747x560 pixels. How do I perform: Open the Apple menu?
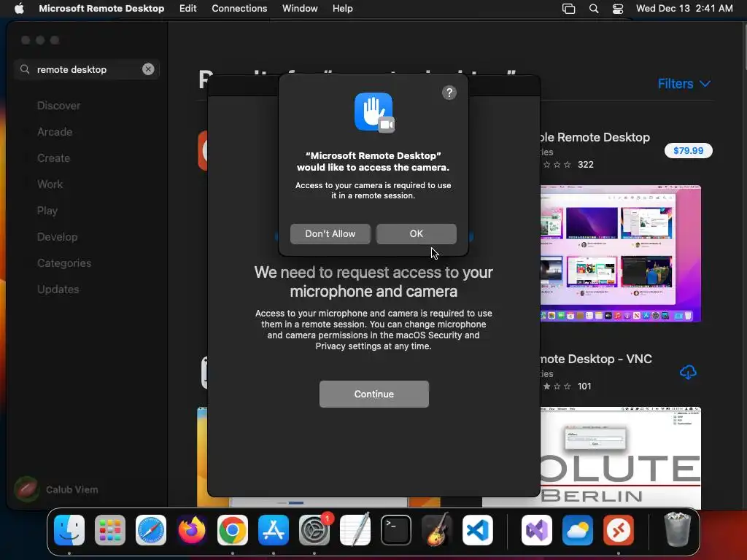click(19, 9)
